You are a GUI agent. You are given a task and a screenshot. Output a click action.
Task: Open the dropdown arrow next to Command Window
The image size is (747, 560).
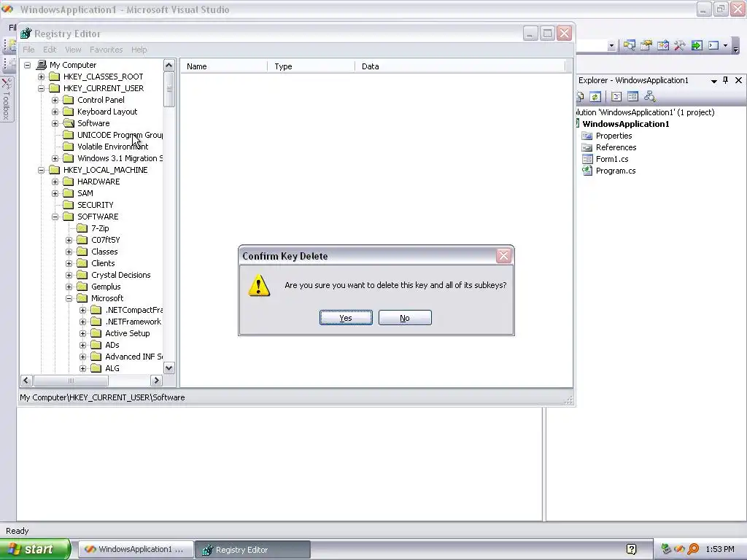coord(726,46)
